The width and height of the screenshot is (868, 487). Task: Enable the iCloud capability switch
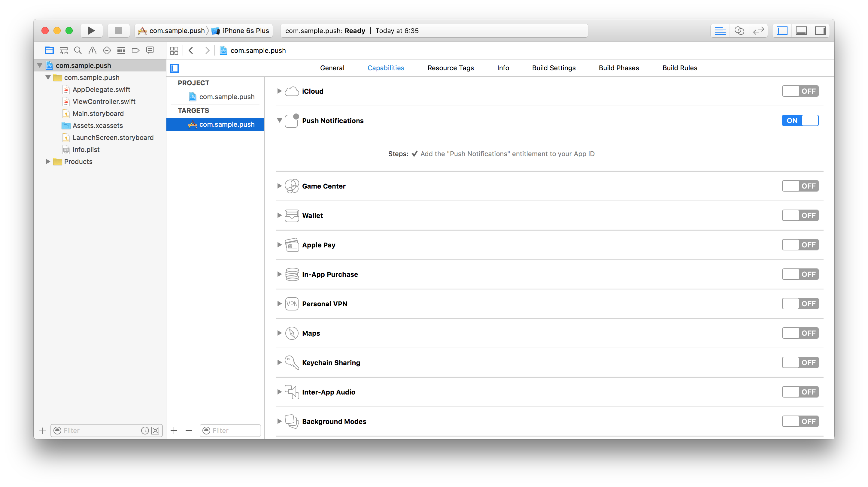tap(800, 91)
